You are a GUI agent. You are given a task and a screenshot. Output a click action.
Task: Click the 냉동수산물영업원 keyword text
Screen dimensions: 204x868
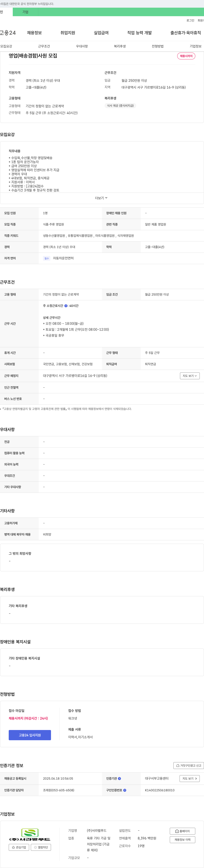point(54,236)
